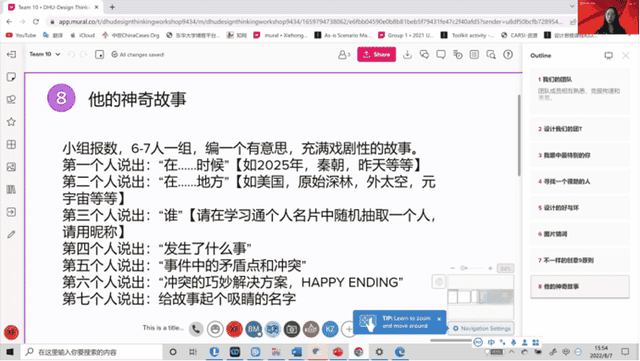Open the shapes tool in the sidebar

11,99
